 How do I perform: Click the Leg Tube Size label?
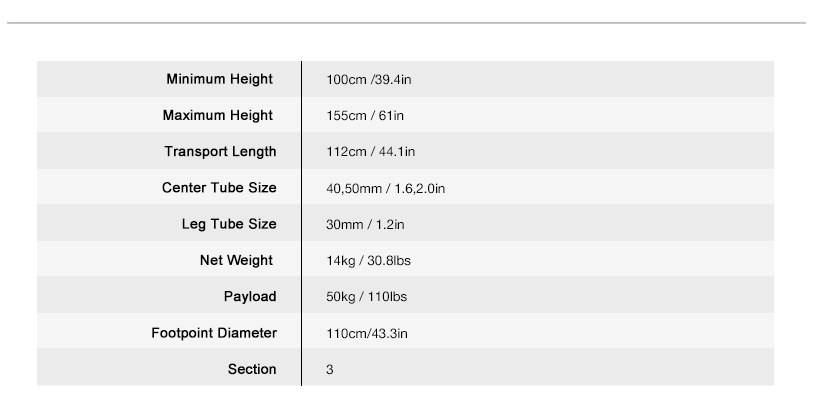tap(229, 224)
